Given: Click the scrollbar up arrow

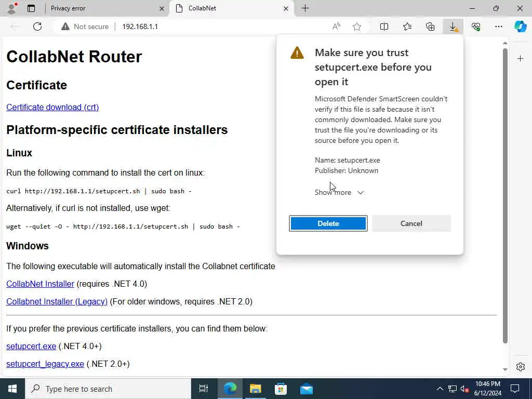Looking at the screenshot, I should 505,43.
